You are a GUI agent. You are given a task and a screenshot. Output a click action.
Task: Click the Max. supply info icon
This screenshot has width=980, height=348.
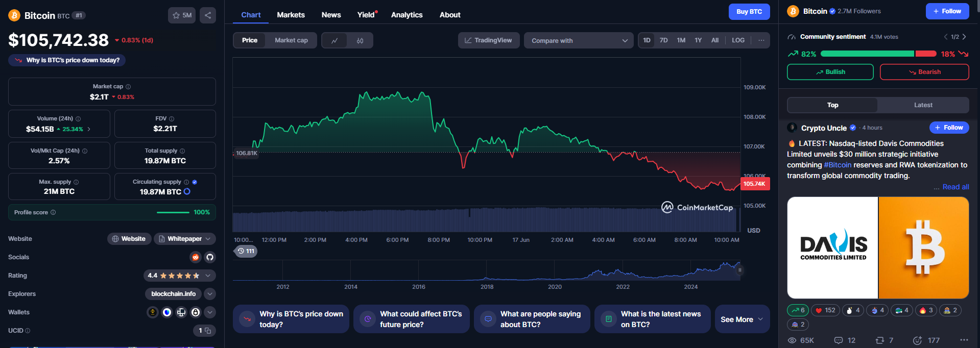76,182
